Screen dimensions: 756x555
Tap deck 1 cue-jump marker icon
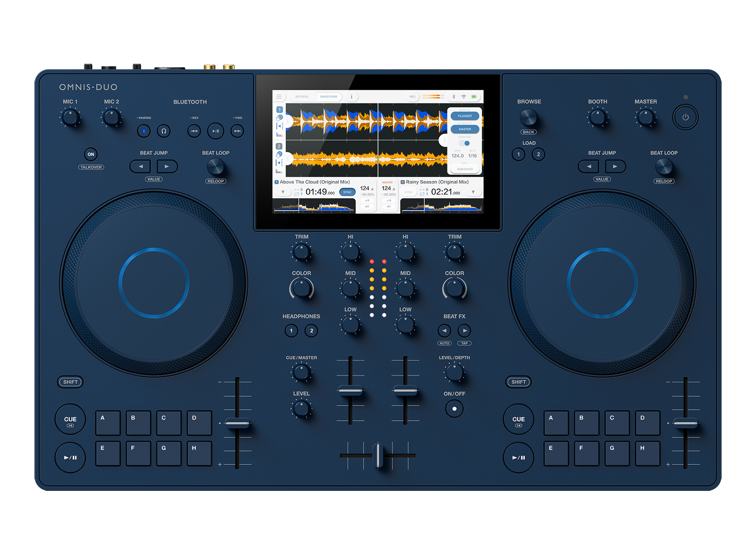pos(279,126)
